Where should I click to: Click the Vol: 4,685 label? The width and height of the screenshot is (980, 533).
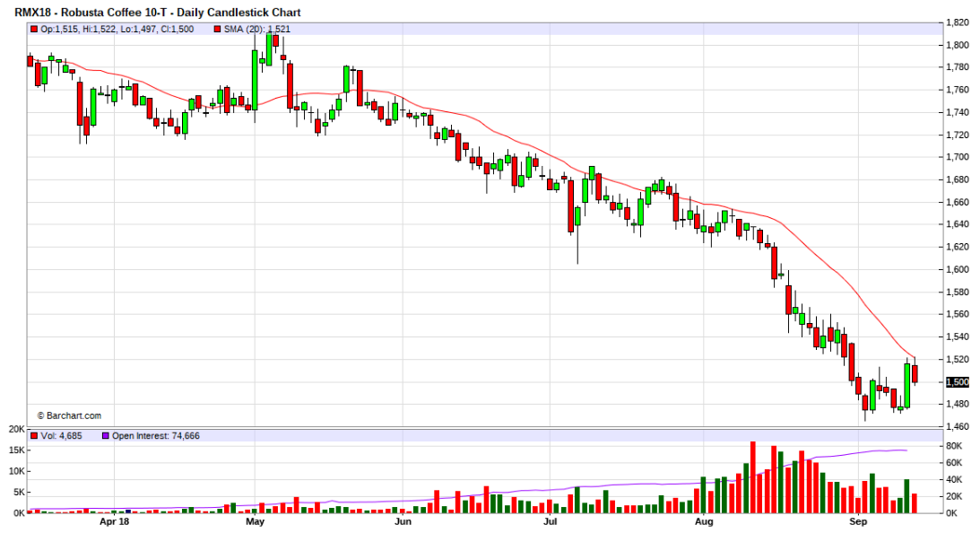click(x=61, y=436)
